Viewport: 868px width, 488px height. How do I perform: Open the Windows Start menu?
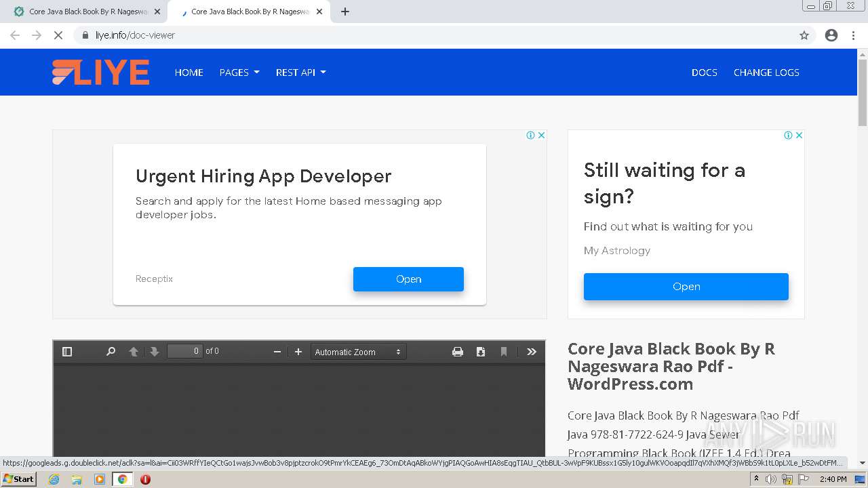18,479
